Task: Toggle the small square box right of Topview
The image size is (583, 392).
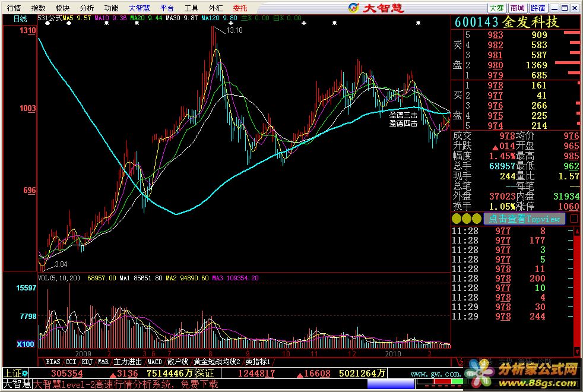Action: coord(574,219)
